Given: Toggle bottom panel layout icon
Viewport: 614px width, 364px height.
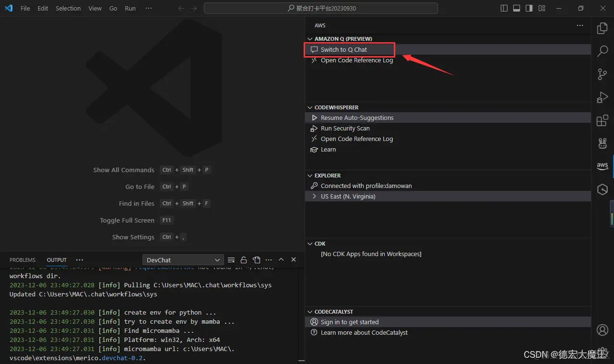Looking at the screenshot, I should [x=517, y=8].
